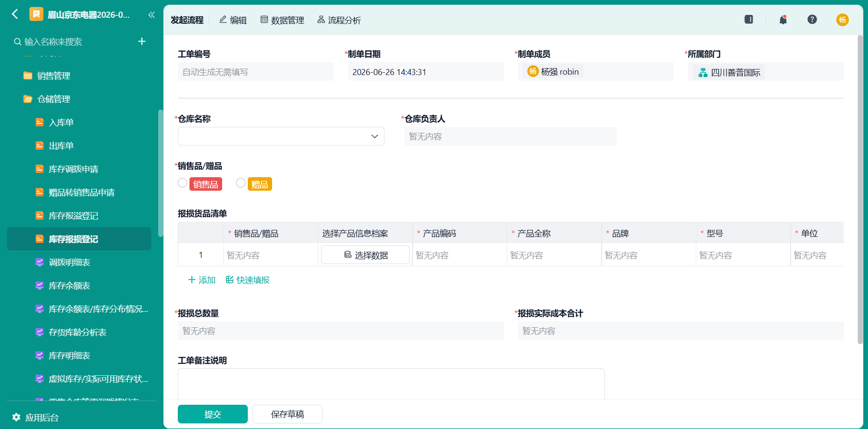Click the 工单编号 input field

pyautogui.click(x=256, y=72)
